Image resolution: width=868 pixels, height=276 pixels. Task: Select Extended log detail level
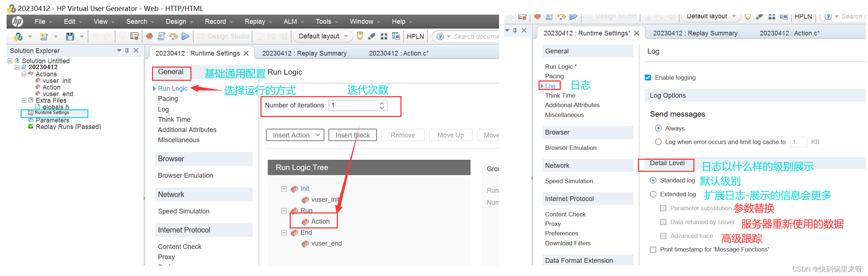(653, 194)
